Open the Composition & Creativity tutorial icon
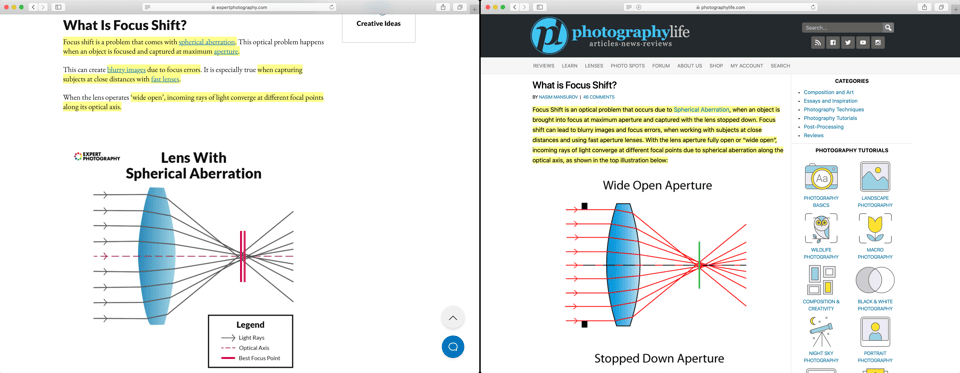Image resolution: width=960 pixels, height=373 pixels. (821, 281)
